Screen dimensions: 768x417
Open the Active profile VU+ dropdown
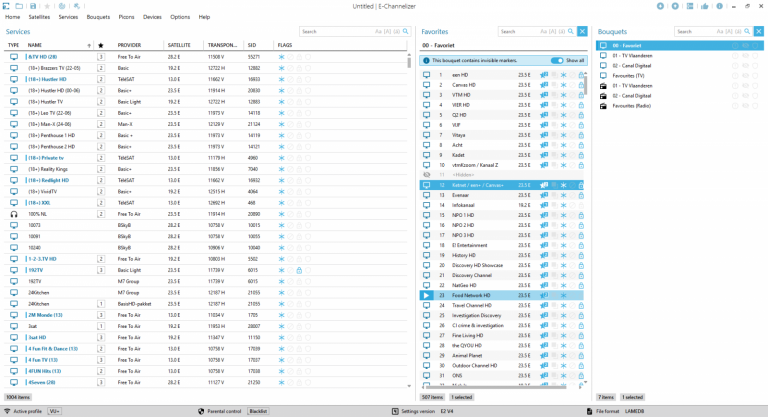point(55,411)
